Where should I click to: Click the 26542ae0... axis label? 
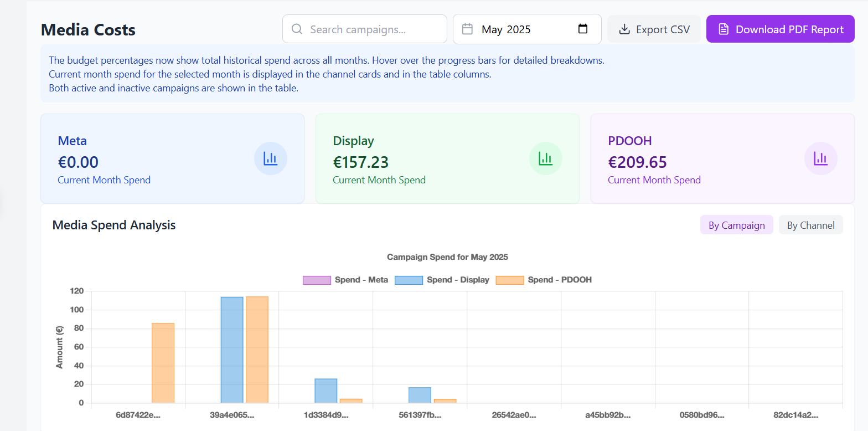(514, 414)
